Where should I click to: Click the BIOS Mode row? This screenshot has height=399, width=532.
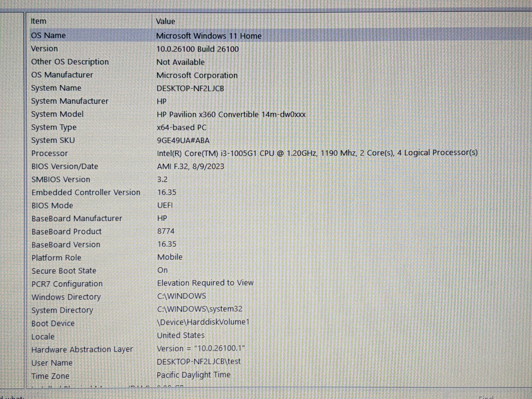52,205
